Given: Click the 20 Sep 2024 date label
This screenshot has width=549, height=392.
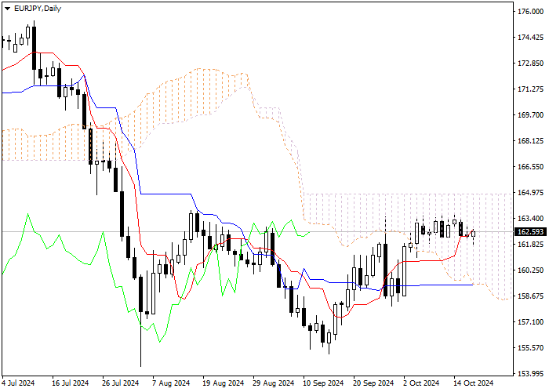Looking at the screenshot, I should 373,383.
